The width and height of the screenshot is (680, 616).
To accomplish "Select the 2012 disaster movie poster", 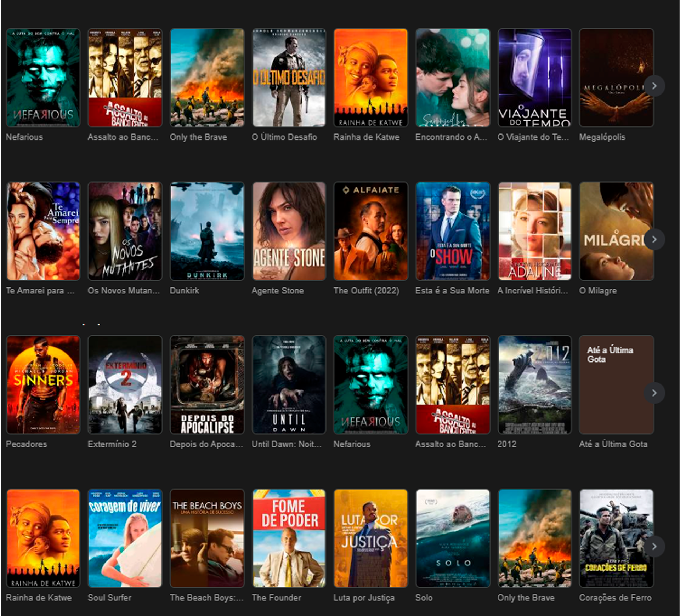I will [x=534, y=385].
